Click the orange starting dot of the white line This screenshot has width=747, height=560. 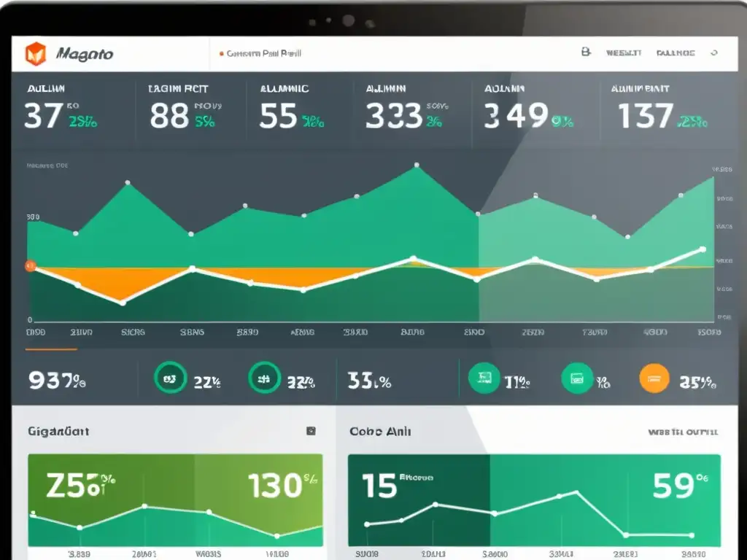[x=31, y=265]
